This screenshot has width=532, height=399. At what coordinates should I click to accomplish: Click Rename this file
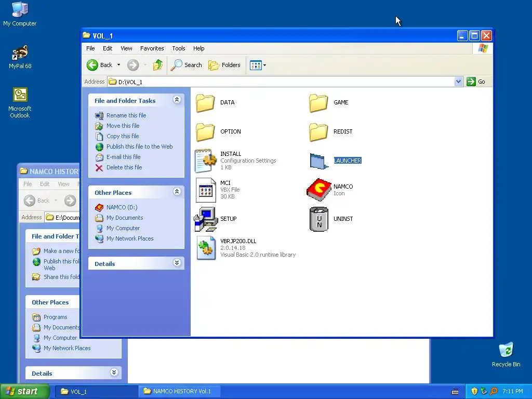pos(126,115)
